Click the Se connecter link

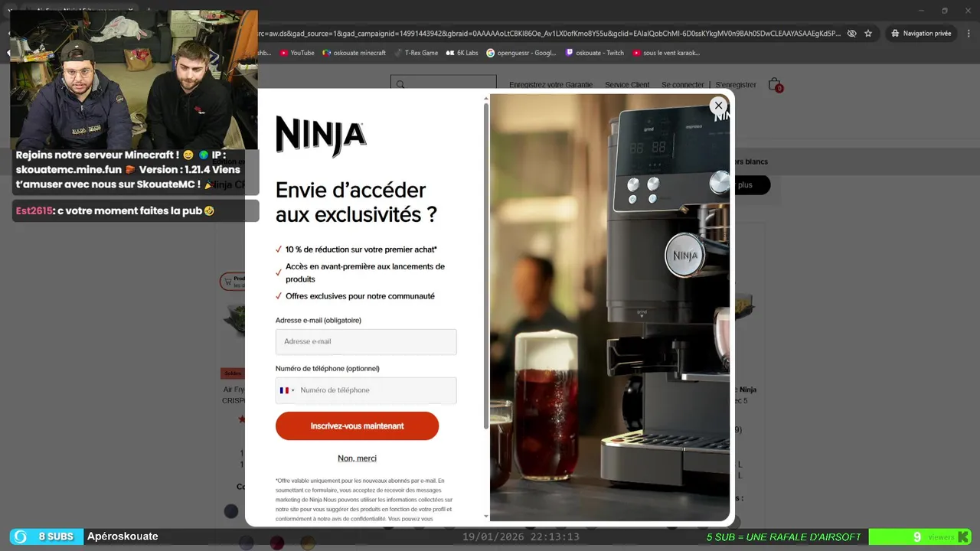(682, 85)
